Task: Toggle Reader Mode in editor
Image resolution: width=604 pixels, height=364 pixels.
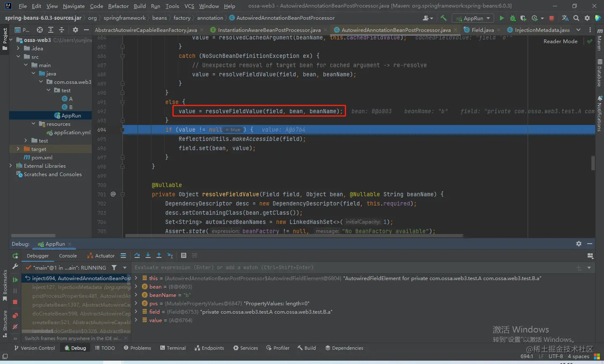Action: pos(560,41)
